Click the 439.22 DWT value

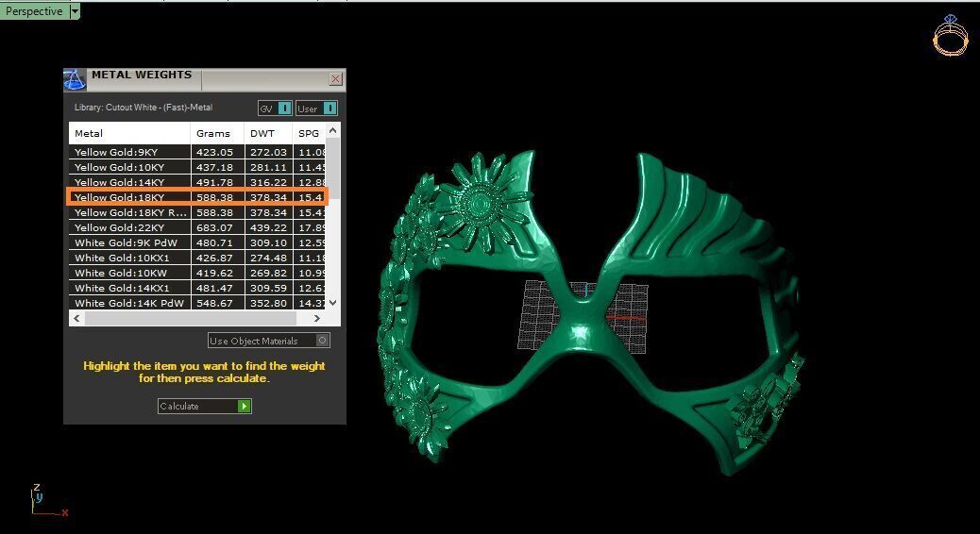(268, 227)
